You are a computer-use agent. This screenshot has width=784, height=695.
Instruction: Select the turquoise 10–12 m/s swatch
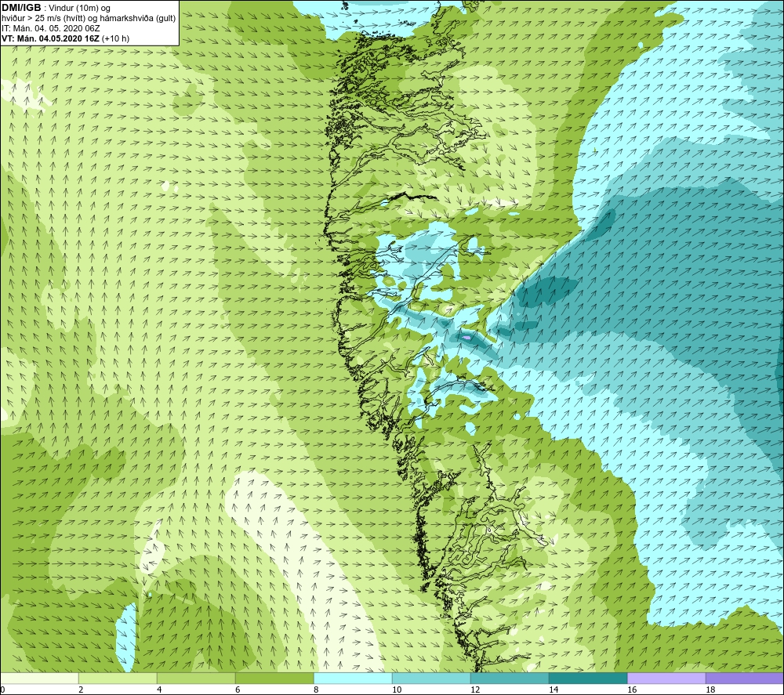coord(431,678)
